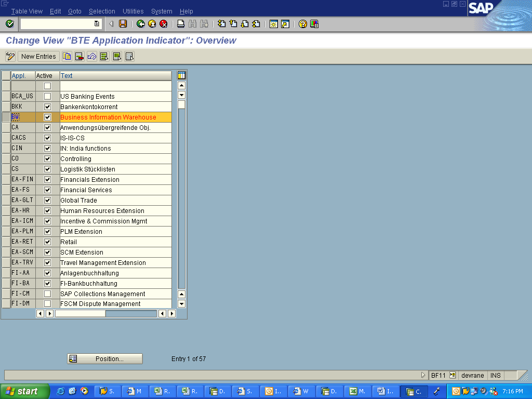The image size is (532, 399).
Task: Open the Selection menu
Action: [102, 11]
